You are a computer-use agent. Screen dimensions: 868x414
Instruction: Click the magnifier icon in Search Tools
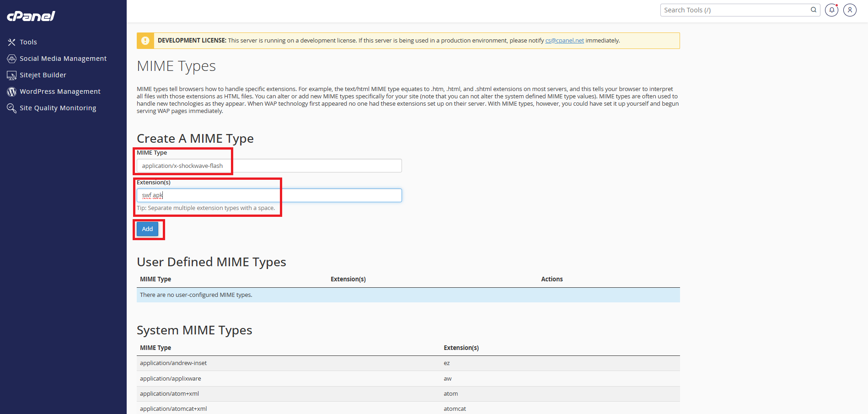coord(814,10)
